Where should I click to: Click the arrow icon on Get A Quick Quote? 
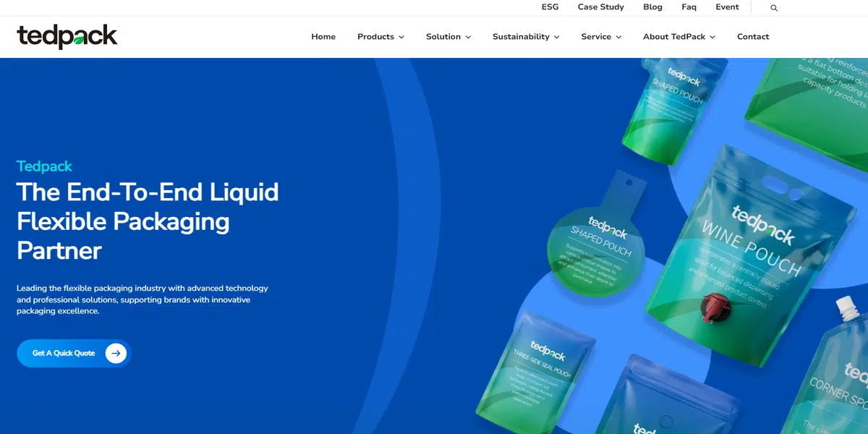point(116,353)
